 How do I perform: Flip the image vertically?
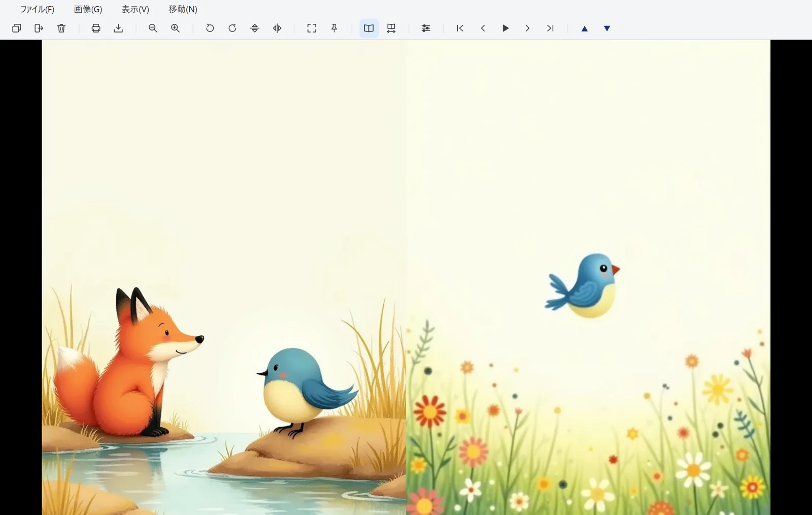coord(255,28)
